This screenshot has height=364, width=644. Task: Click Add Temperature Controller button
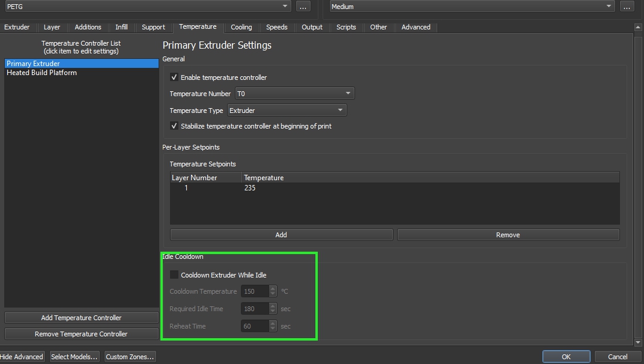pos(81,318)
